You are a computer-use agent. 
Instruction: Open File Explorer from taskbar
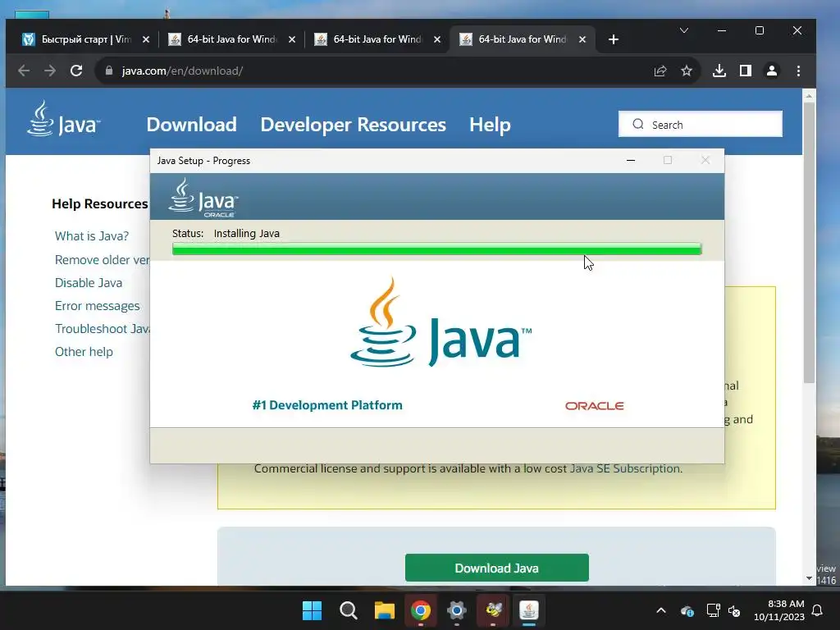384,610
